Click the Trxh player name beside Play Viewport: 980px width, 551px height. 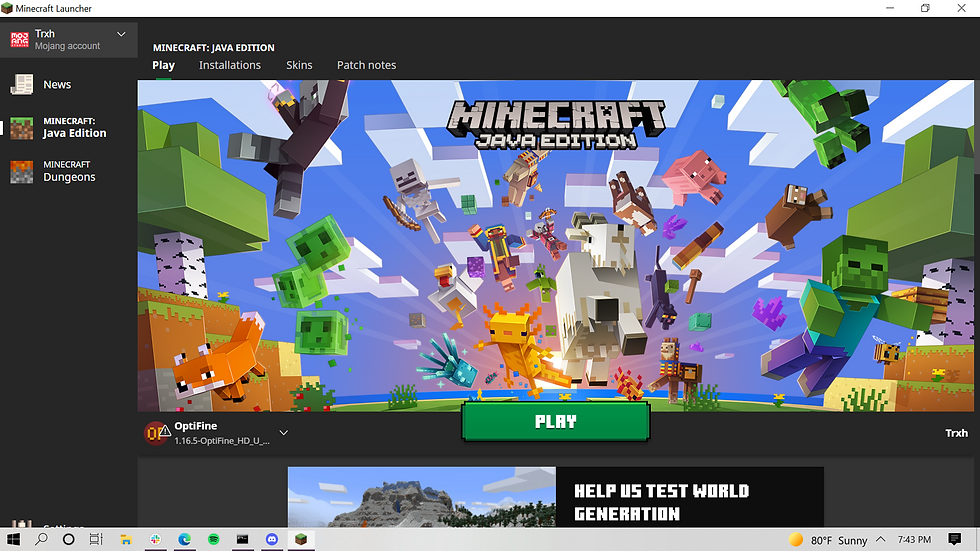(956, 433)
